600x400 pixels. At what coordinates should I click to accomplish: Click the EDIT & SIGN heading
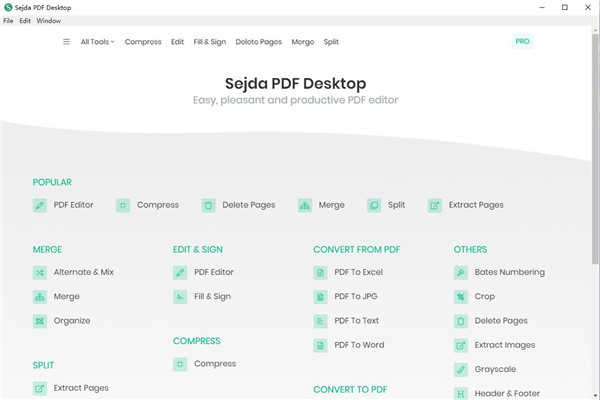(x=197, y=250)
